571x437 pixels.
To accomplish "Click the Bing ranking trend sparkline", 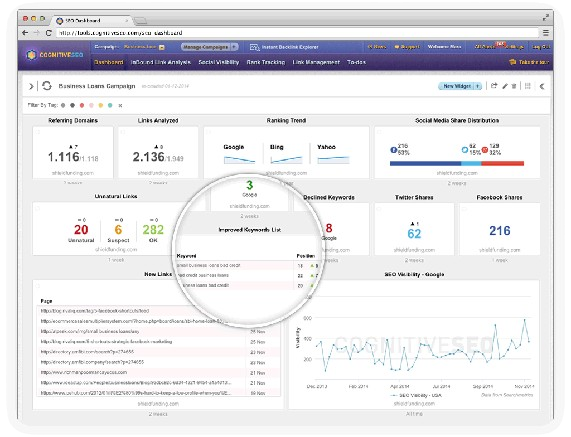I will (x=286, y=160).
